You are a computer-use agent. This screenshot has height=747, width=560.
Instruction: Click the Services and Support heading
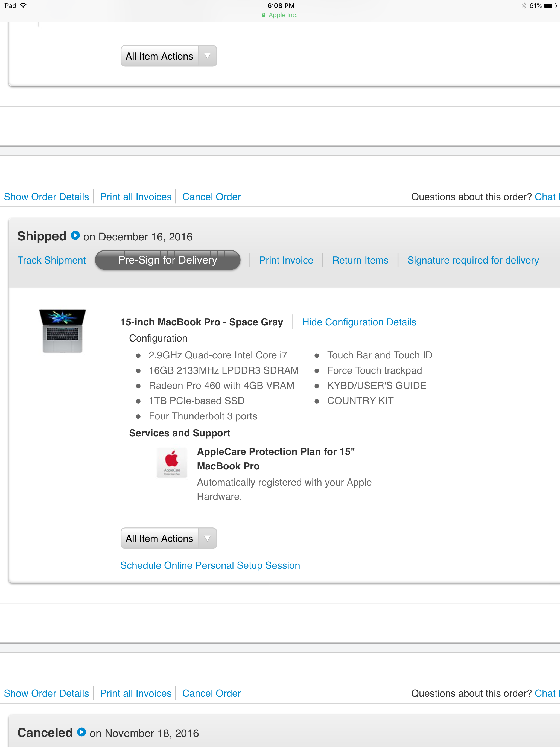(179, 433)
